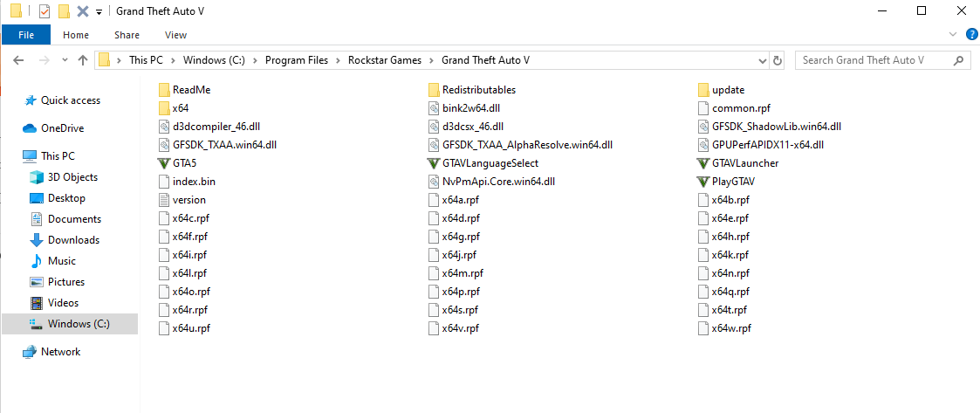The image size is (980, 413).
Task: Open Quick access in the sidebar
Action: (70, 100)
